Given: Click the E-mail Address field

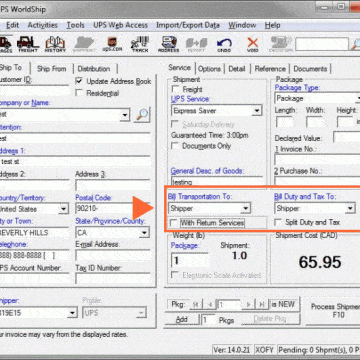Looking at the screenshot, I should (x=113, y=256).
